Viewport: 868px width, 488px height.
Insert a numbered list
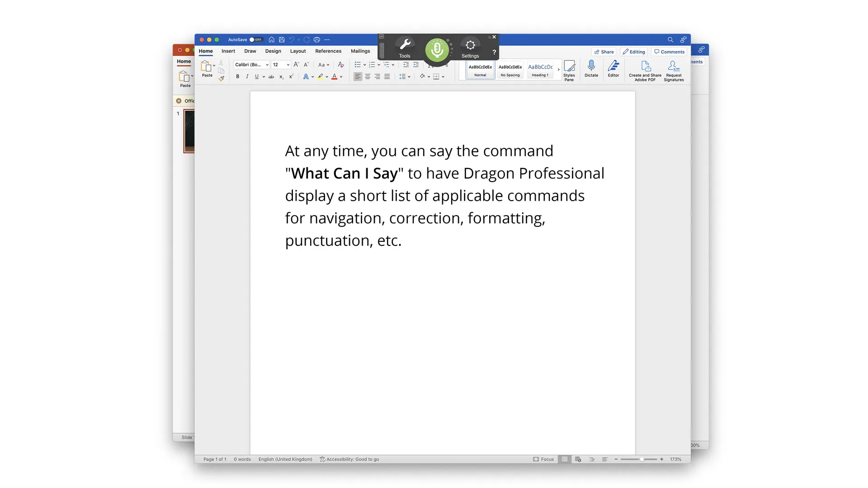pos(372,65)
